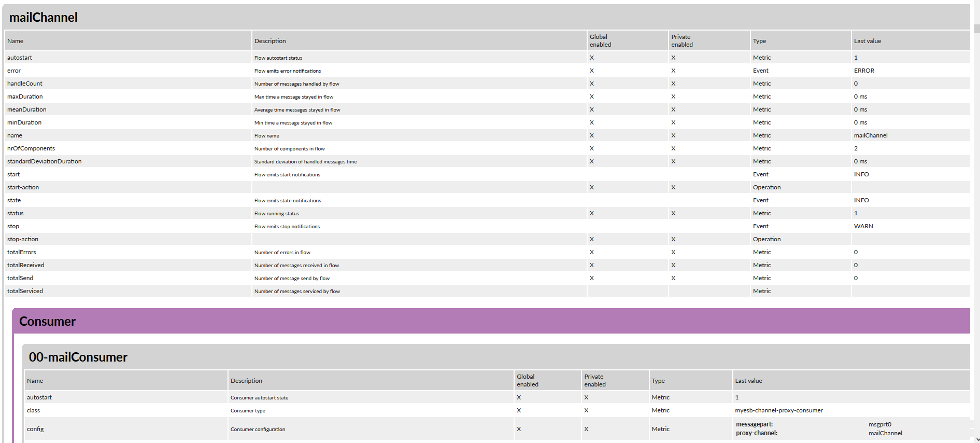The image size is (980, 443).
Task: Collapse the purple Consumer section header
Action: pos(48,322)
